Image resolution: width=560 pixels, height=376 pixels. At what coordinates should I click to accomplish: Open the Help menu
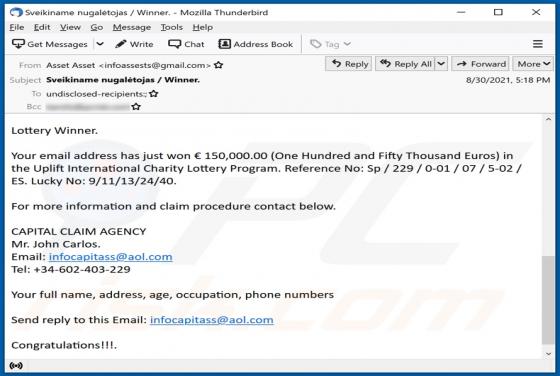(202, 27)
